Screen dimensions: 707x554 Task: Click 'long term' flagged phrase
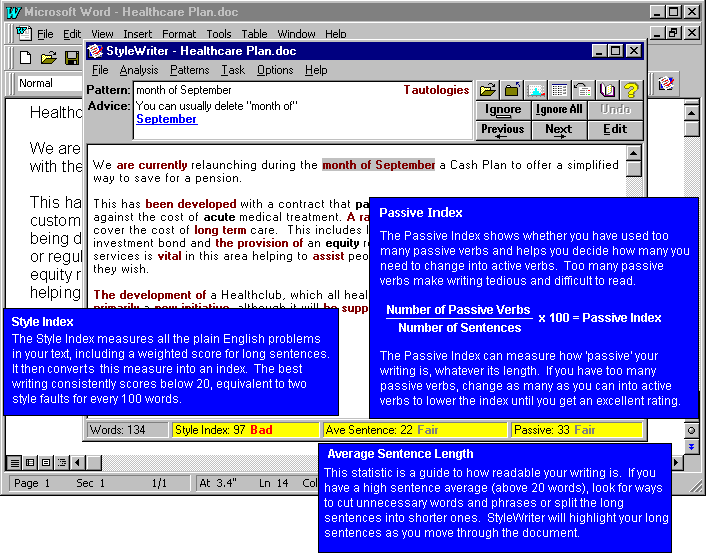pos(220,230)
